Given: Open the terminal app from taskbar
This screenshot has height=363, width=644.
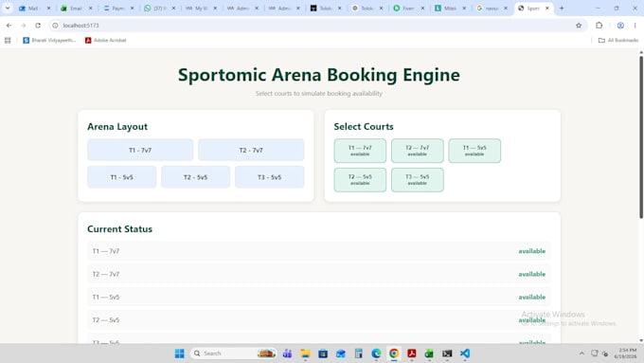Looking at the screenshot, I should coord(447,354).
